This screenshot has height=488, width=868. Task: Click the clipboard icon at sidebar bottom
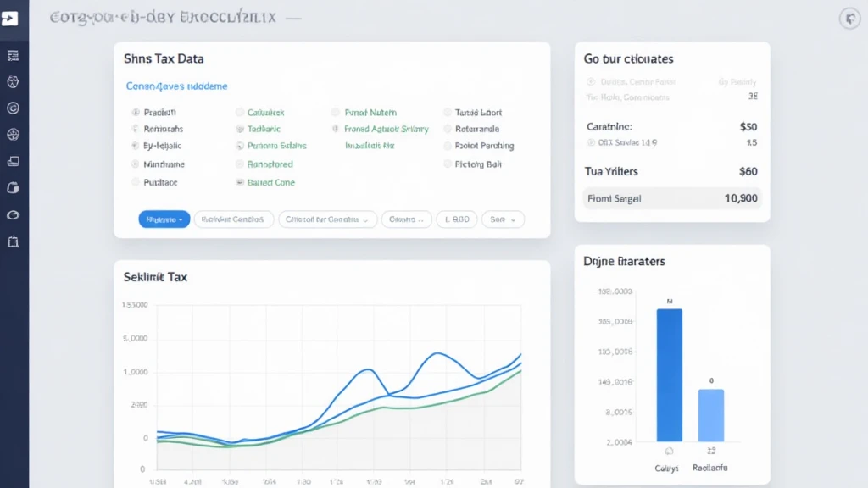13,242
